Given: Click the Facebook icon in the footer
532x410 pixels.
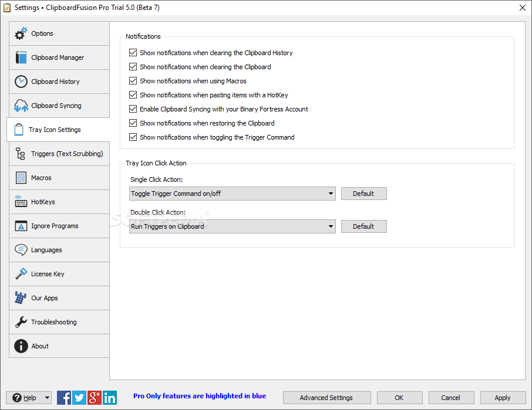Looking at the screenshot, I should [x=64, y=398].
